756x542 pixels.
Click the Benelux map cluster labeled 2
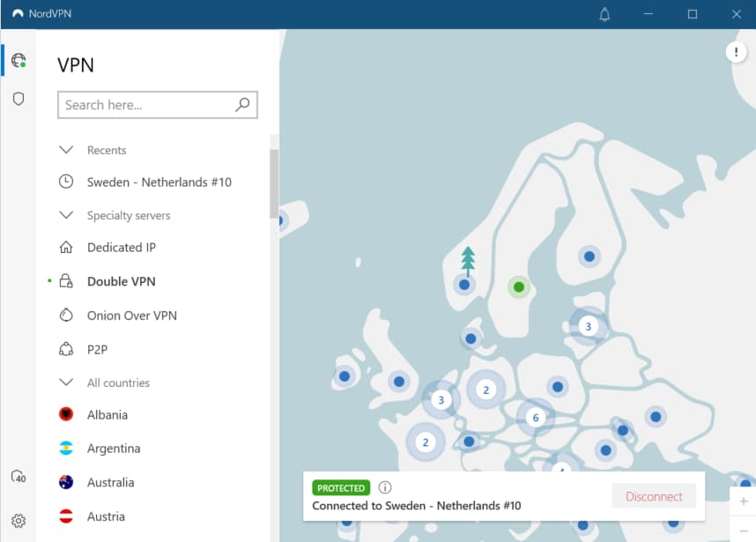pyautogui.click(x=486, y=390)
